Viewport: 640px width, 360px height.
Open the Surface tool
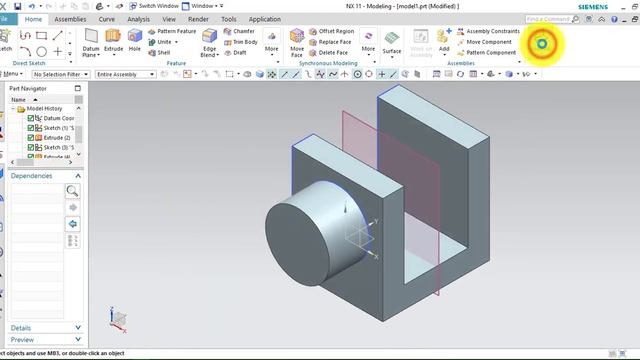click(392, 44)
